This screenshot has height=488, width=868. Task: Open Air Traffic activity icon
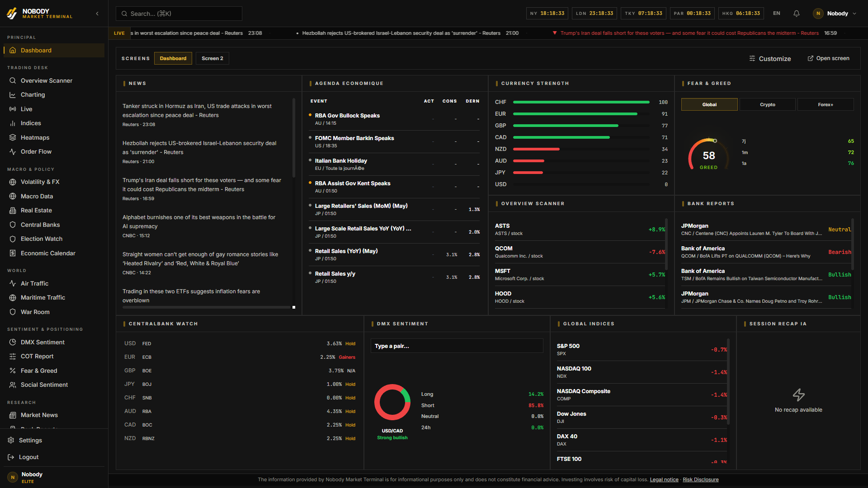point(13,283)
